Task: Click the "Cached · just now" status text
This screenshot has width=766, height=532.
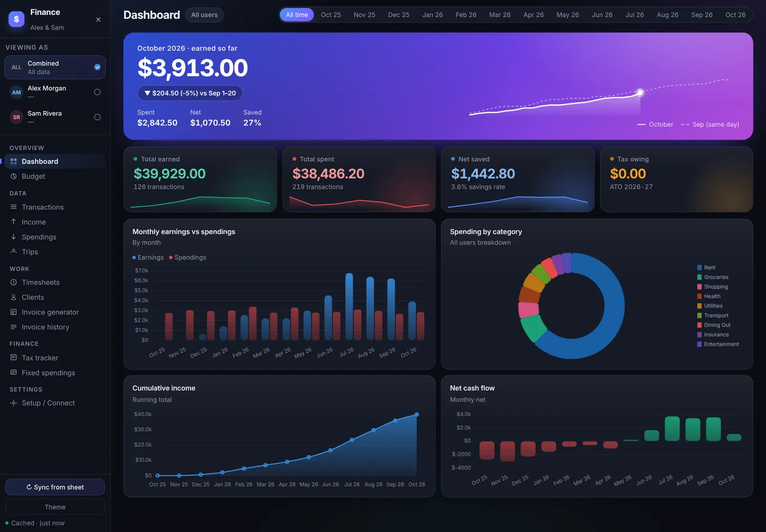Action: (x=38, y=523)
